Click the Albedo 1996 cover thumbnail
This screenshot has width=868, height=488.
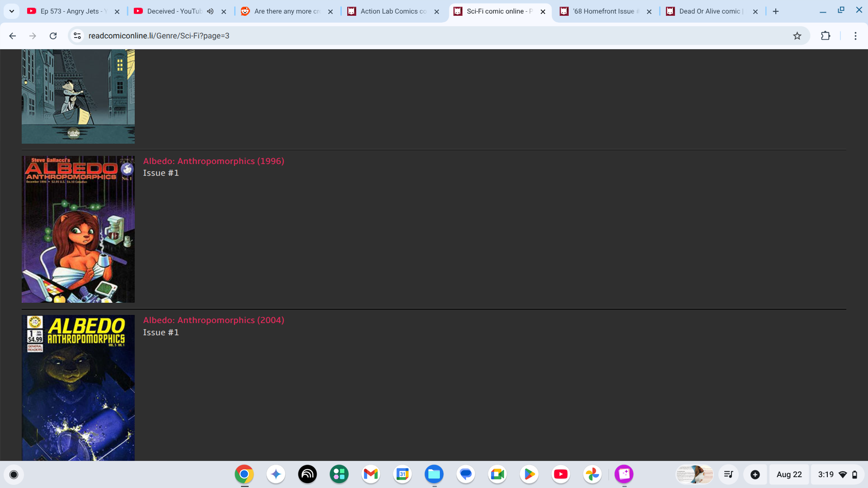point(78,230)
